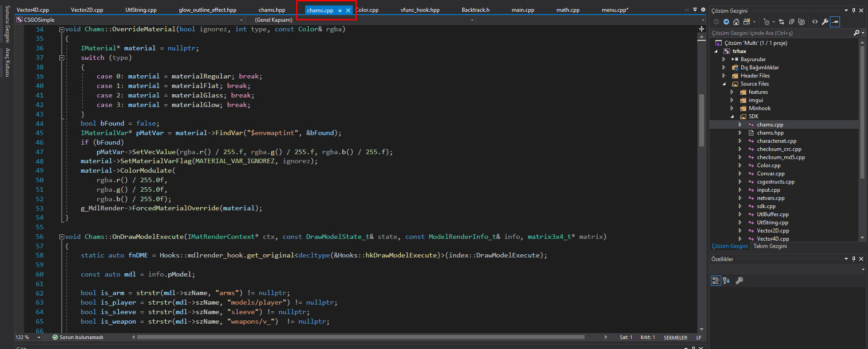Click the alphabetical sort icon in Özellikler panel
This screenshot has height=349, width=868.
[726, 281]
